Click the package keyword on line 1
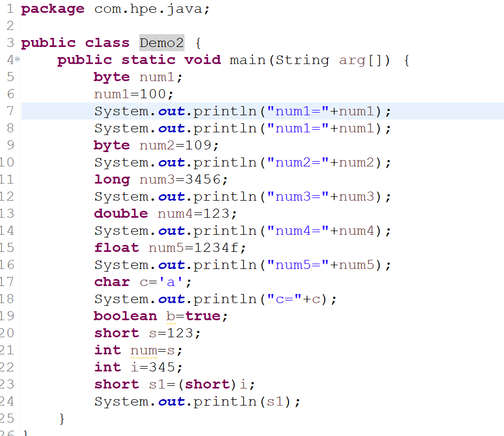The width and height of the screenshot is (504, 436). pyautogui.click(x=53, y=9)
